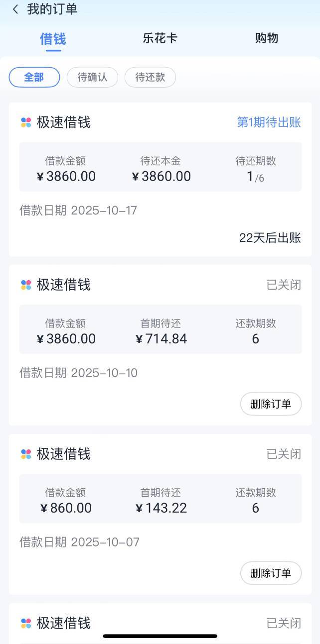320x644 pixels.
Task: Show only 待还款 orders
Action: [150, 77]
